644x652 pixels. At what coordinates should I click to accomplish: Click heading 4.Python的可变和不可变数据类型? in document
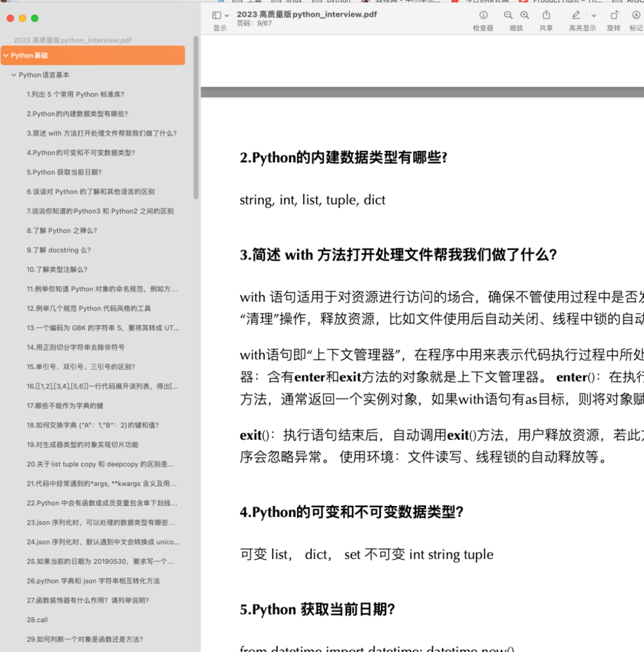(352, 512)
